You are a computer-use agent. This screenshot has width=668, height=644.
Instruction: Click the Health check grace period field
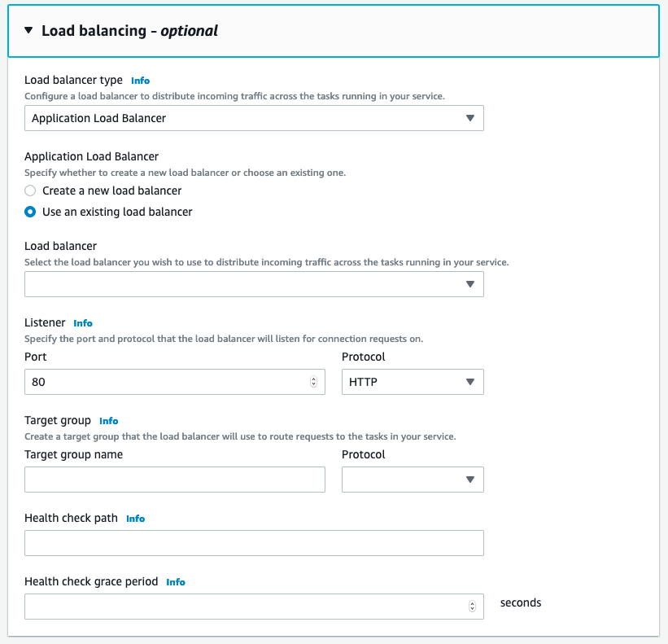tap(244, 607)
